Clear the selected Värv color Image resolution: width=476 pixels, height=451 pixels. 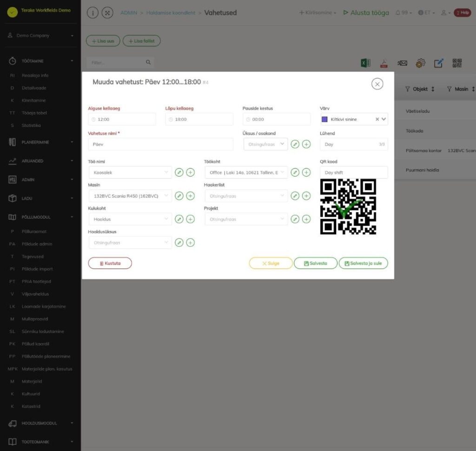pyautogui.click(x=377, y=119)
